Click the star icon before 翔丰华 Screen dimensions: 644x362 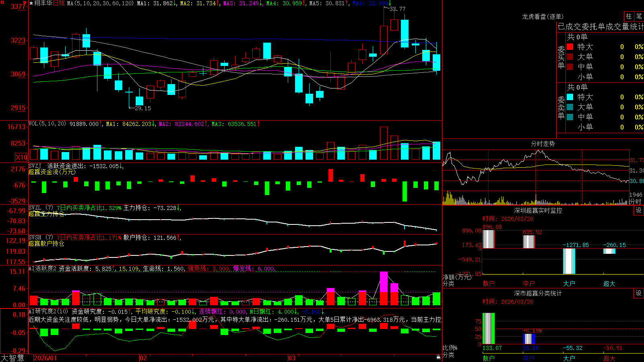[31, 3]
